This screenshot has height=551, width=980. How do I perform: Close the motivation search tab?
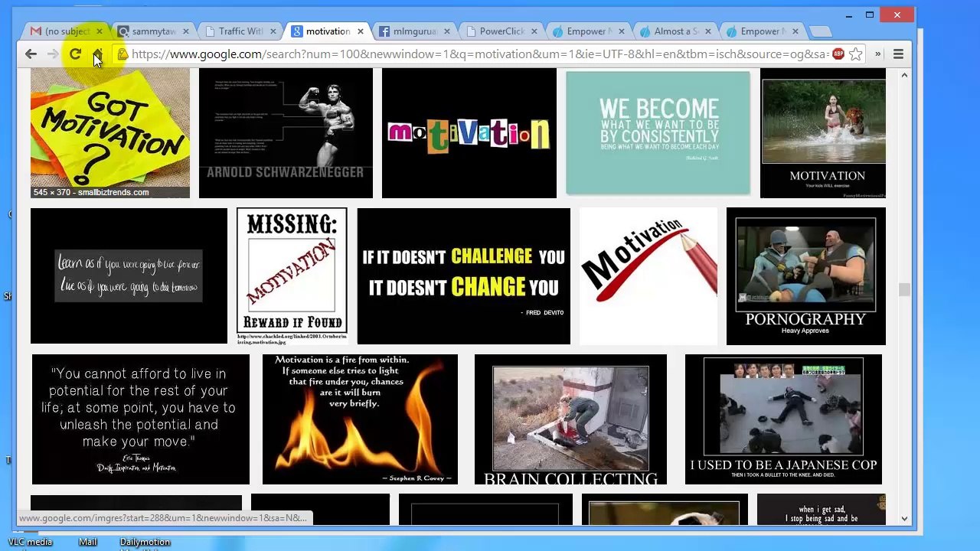[x=360, y=31]
